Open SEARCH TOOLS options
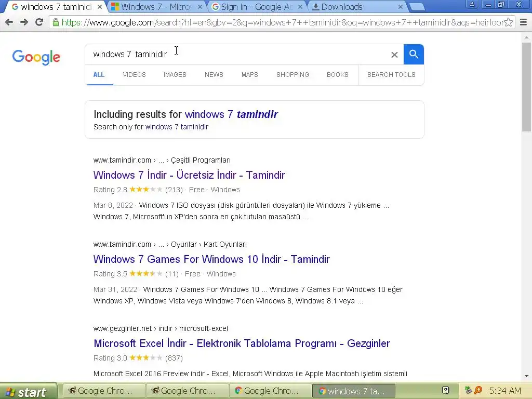 point(391,75)
